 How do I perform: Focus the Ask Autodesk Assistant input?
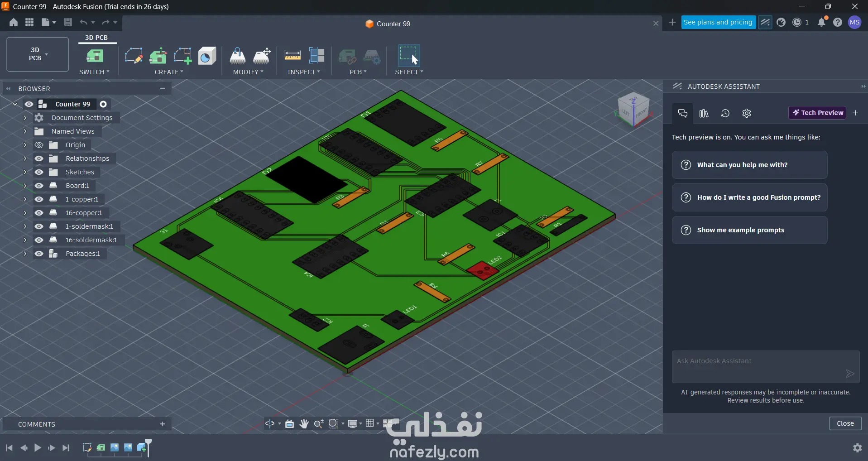point(766,366)
